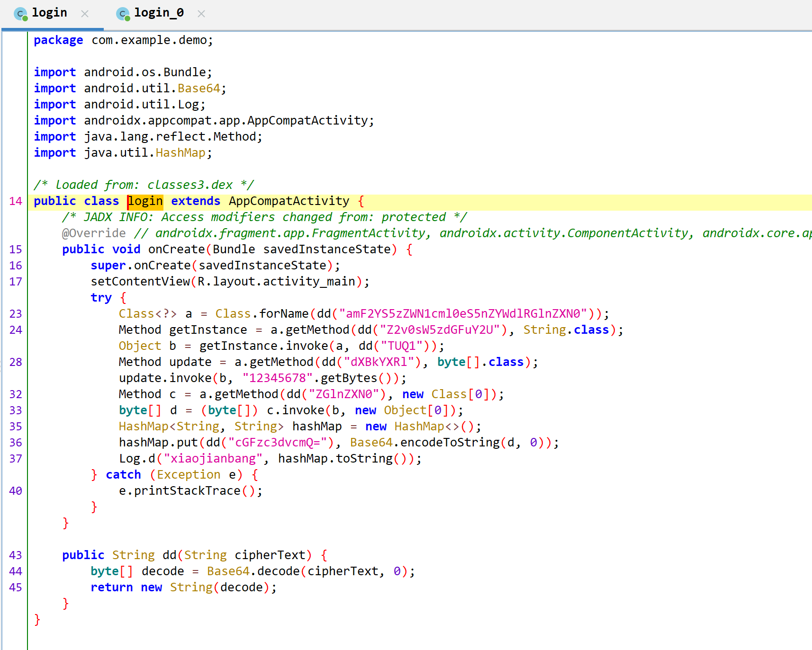Click AppCompatActivity in the class declaration

click(289, 201)
